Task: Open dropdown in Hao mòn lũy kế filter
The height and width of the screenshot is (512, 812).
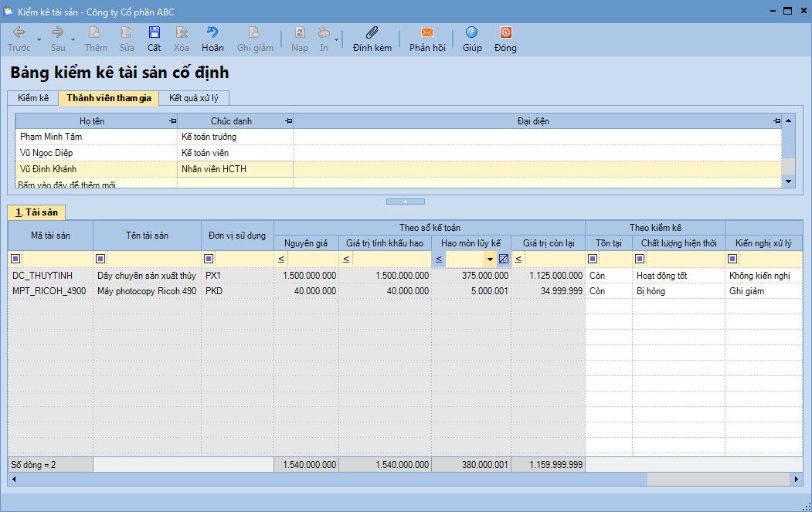Action: coord(490,259)
